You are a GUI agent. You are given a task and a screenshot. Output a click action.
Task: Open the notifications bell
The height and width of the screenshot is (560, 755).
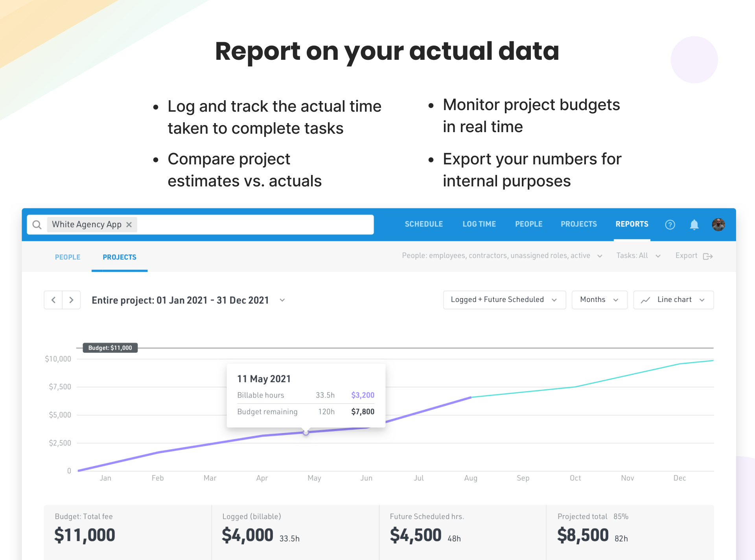pyautogui.click(x=694, y=225)
